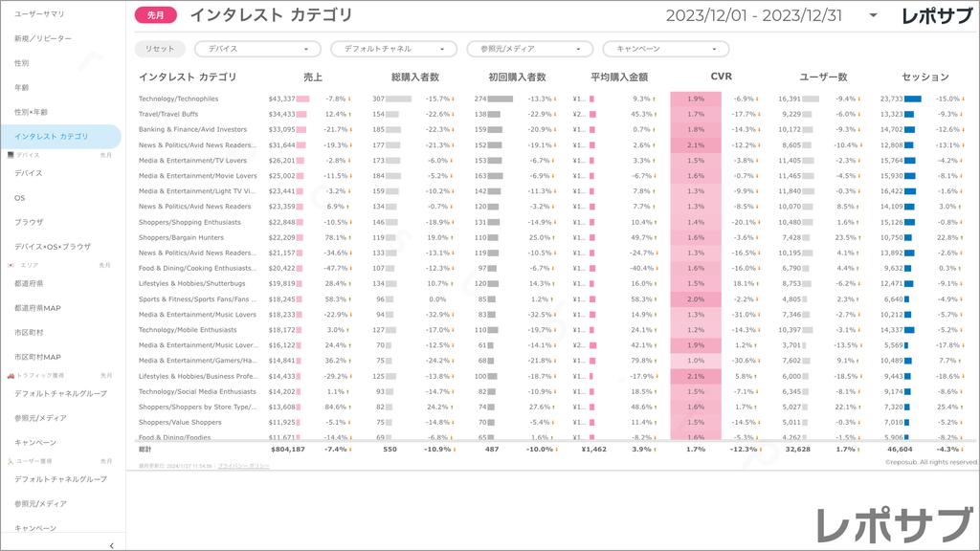Viewport: 980px width, 551px height.
Task: Open the 参照元/メディア filter dropdown
Action: tap(530, 49)
